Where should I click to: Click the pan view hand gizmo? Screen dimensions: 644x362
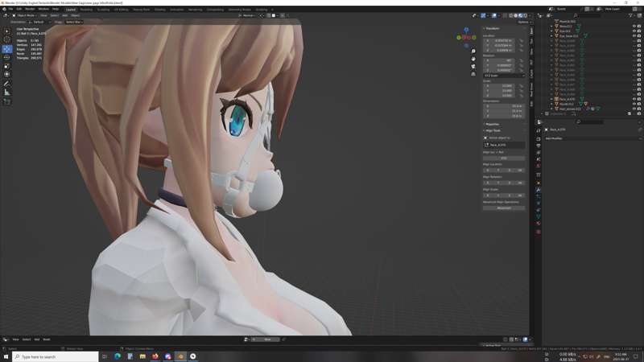pos(473,59)
